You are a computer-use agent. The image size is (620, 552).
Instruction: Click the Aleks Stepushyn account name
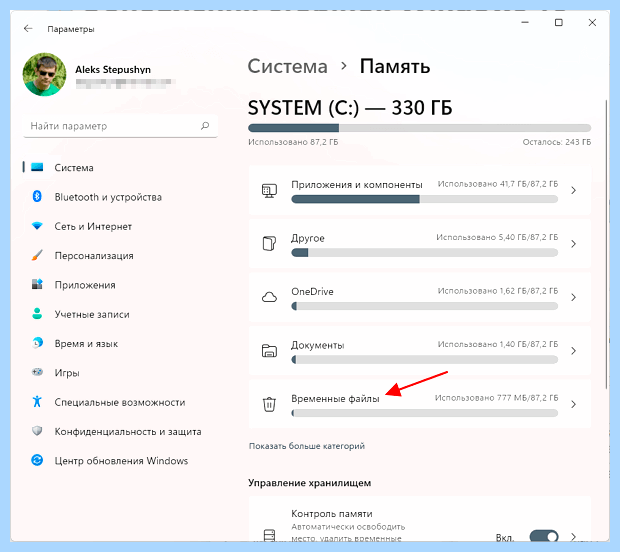tap(113, 70)
